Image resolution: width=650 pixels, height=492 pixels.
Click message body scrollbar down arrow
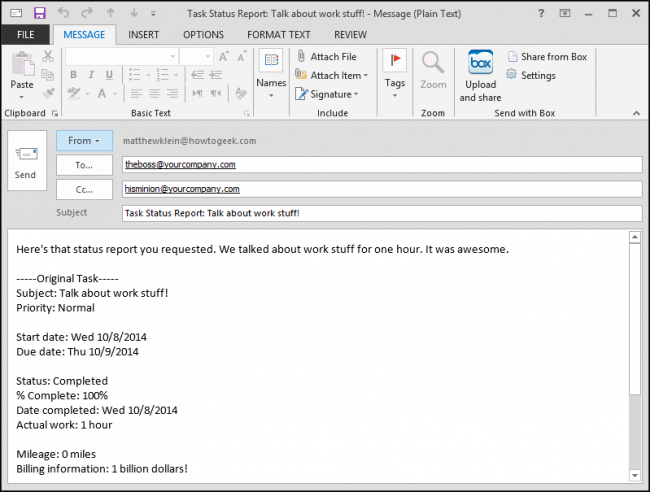click(635, 475)
